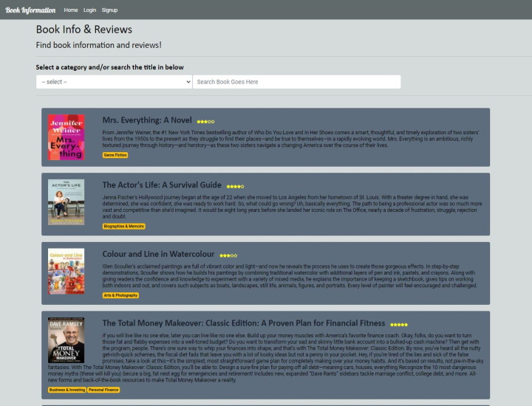Select the Biographies & Memoirs tag
The width and height of the screenshot is (532, 406).
point(124,226)
